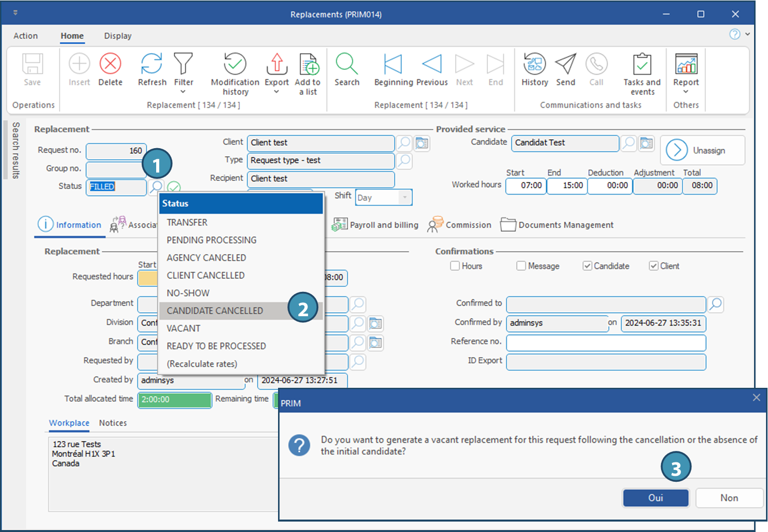Switch to the Display ribbon tab

click(x=118, y=36)
